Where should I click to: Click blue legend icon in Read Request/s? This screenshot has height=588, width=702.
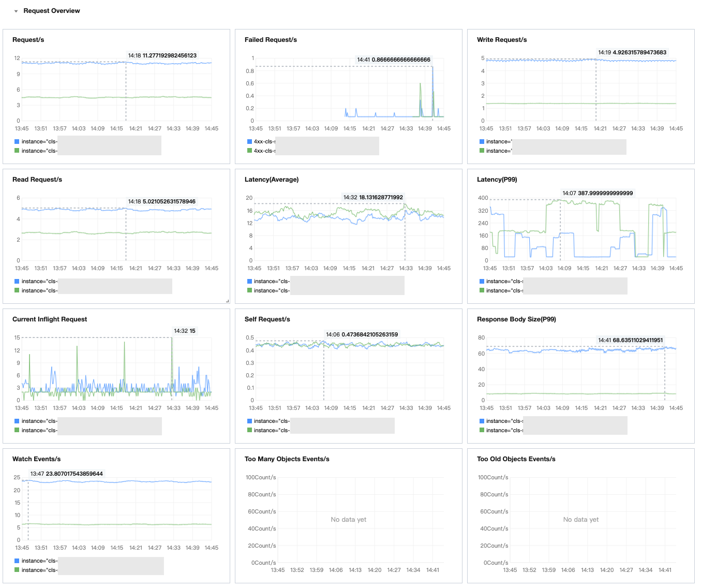tap(17, 281)
